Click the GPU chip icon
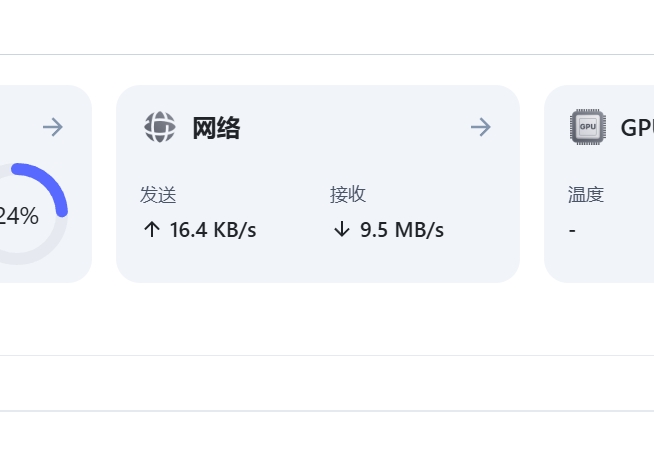Image resolution: width=654 pixels, height=454 pixels. coord(588,127)
